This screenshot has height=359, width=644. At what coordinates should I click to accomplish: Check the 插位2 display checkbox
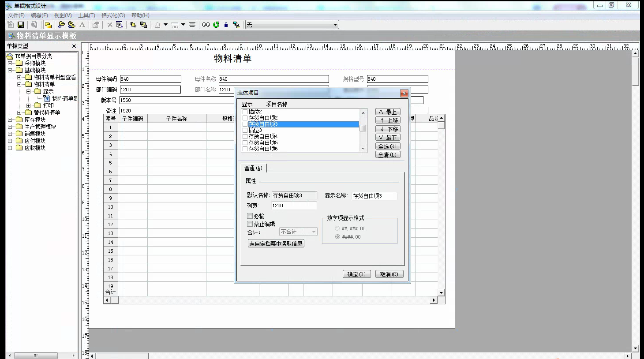(x=245, y=112)
